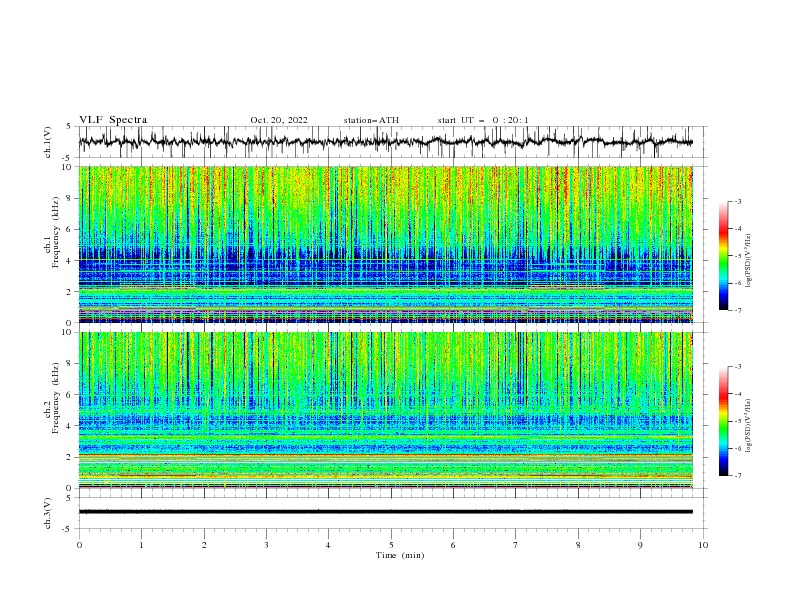
Task: Click the '-3' label on upper color bar
Action: point(738,201)
